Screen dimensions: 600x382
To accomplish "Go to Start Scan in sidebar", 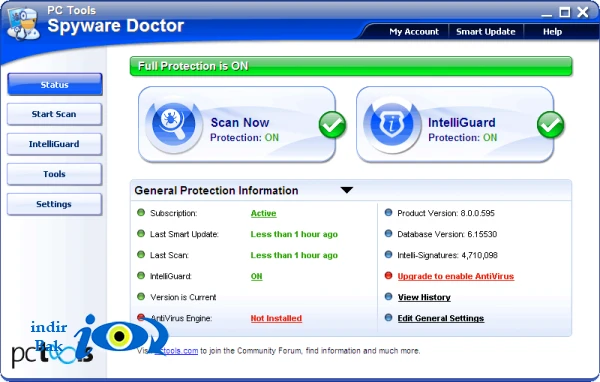I will click(55, 114).
